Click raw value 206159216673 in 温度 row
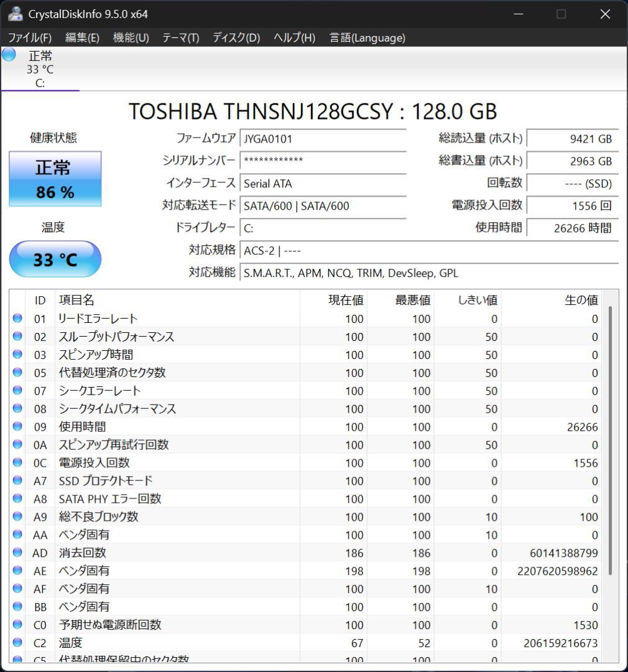Image resolution: width=628 pixels, height=672 pixels. [560, 643]
